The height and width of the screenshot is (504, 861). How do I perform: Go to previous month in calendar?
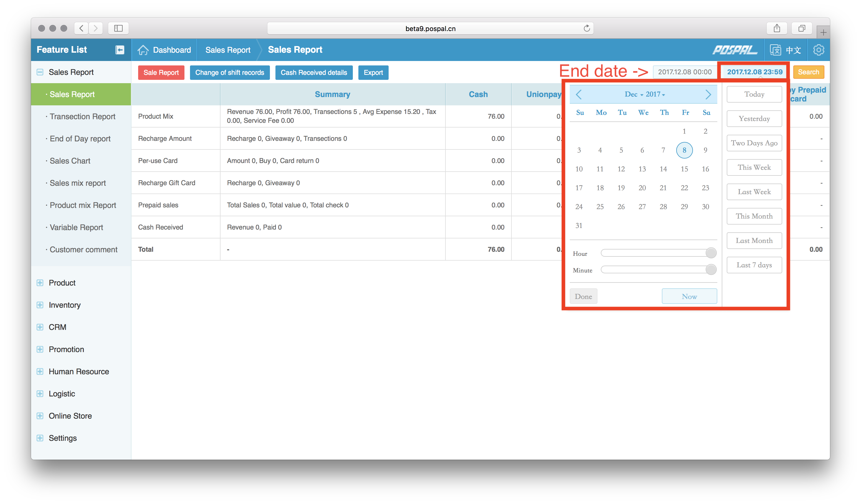[578, 94]
